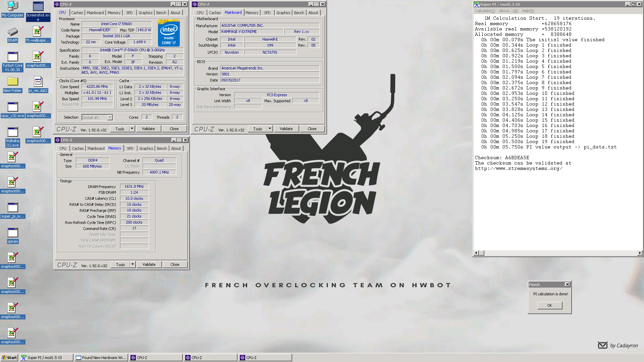Viewport: 644px width, 362px height.
Task: Click the RAMPAGE V EXTREME model field
Action: tap(252, 32)
